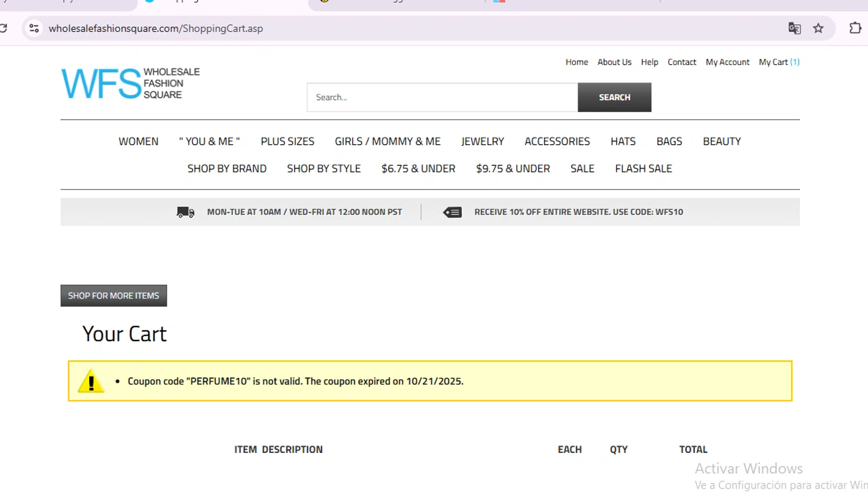Open SHOP BY BRAND menu

point(227,168)
